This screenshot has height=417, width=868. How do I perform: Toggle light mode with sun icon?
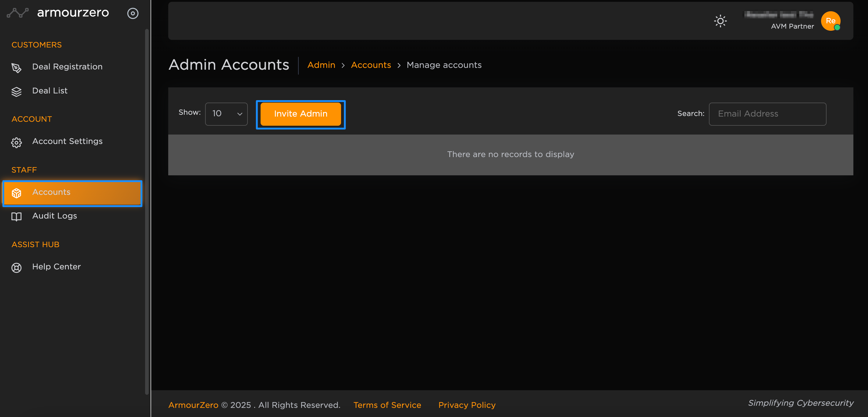tap(720, 21)
